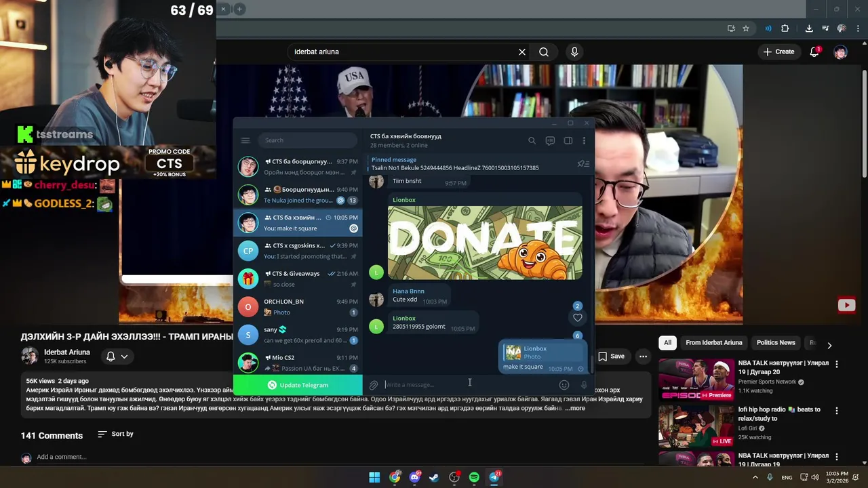Open Chrome downloads icon

click(x=809, y=28)
